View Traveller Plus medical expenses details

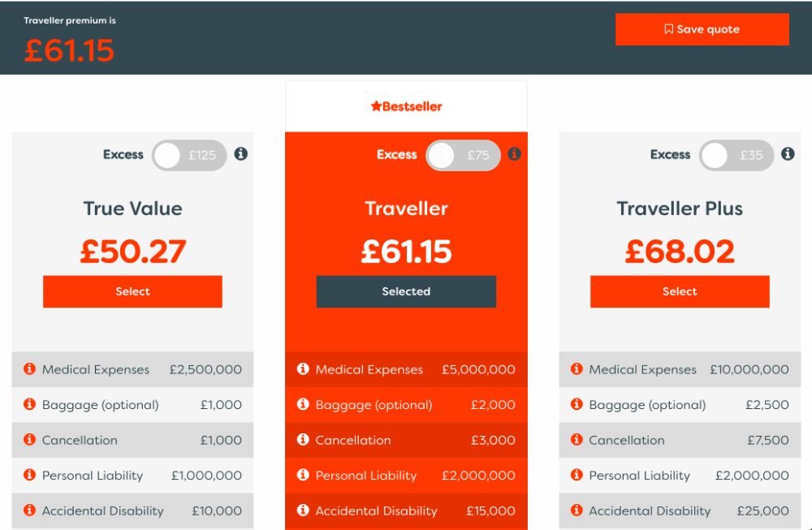[x=576, y=369]
